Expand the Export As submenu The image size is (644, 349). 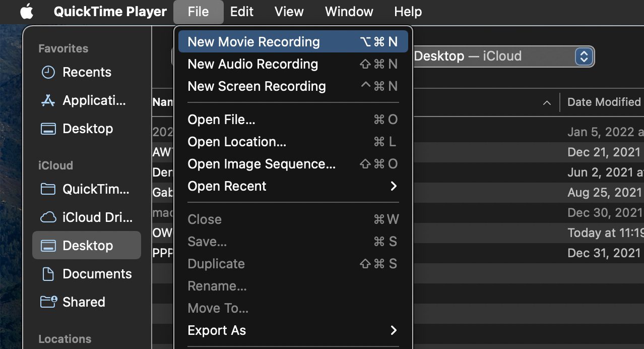point(292,330)
